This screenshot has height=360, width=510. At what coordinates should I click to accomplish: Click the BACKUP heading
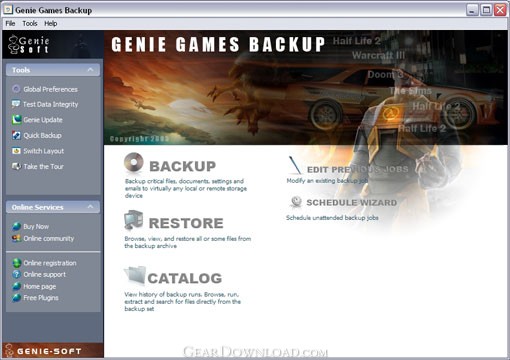[x=182, y=166]
